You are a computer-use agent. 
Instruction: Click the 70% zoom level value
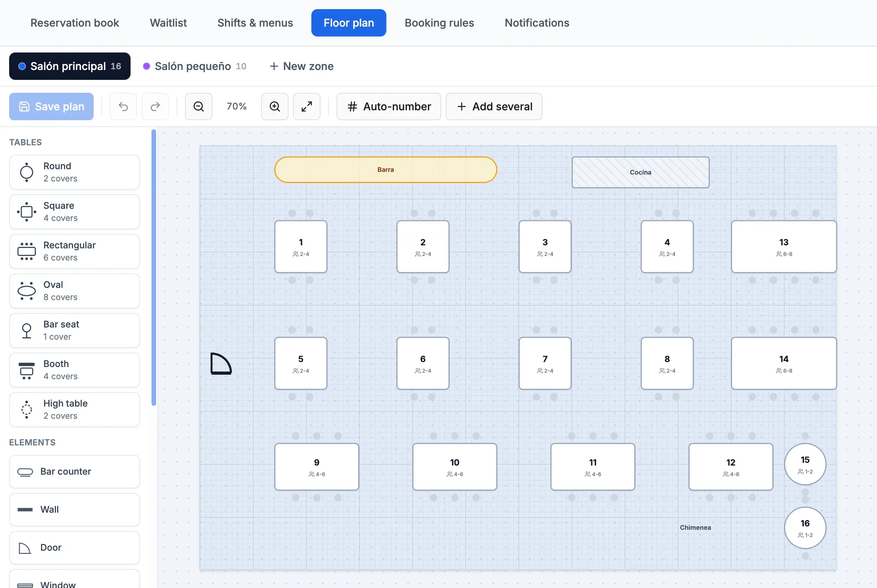(x=236, y=106)
